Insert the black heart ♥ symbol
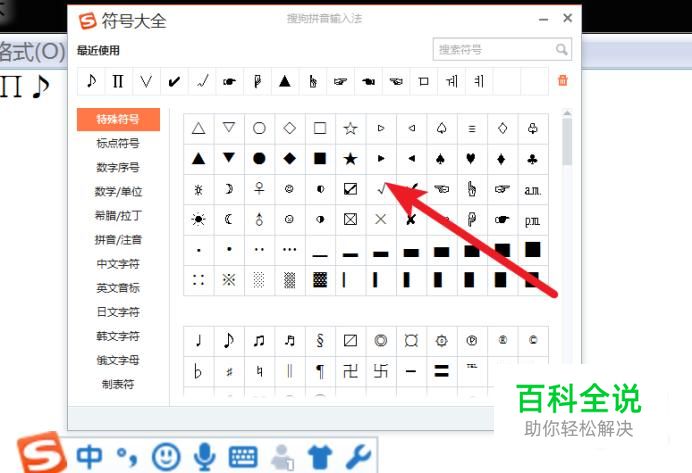This screenshot has height=473, width=692. point(471,159)
